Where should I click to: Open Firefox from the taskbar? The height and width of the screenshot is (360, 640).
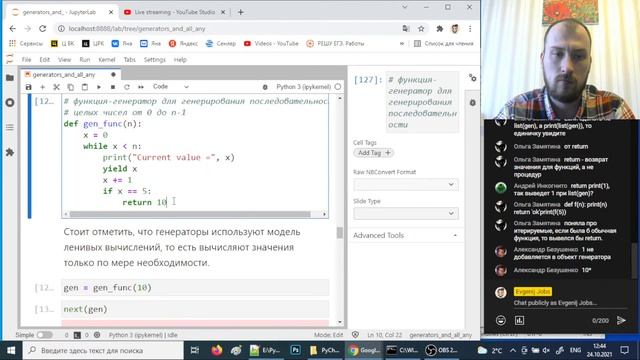(217, 350)
